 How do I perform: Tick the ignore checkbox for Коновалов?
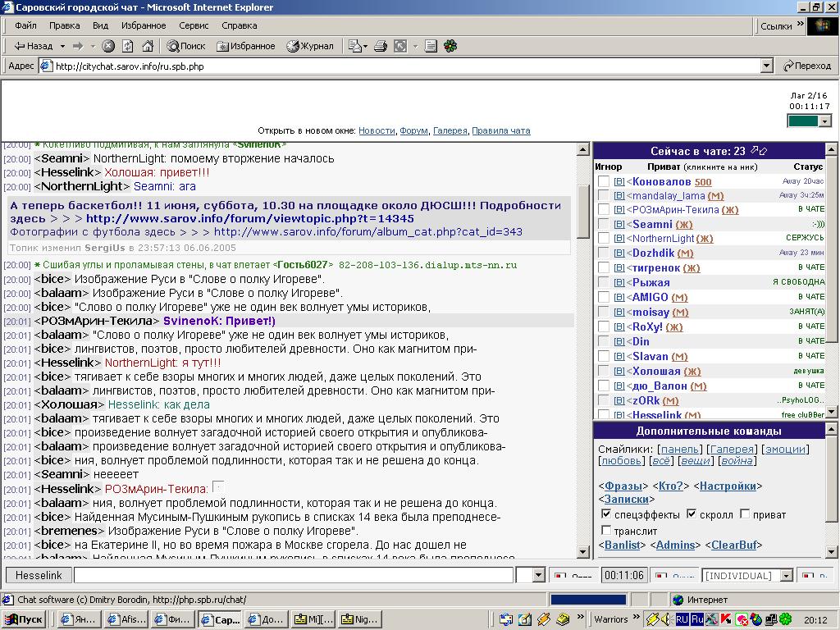(x=604, y=182)
